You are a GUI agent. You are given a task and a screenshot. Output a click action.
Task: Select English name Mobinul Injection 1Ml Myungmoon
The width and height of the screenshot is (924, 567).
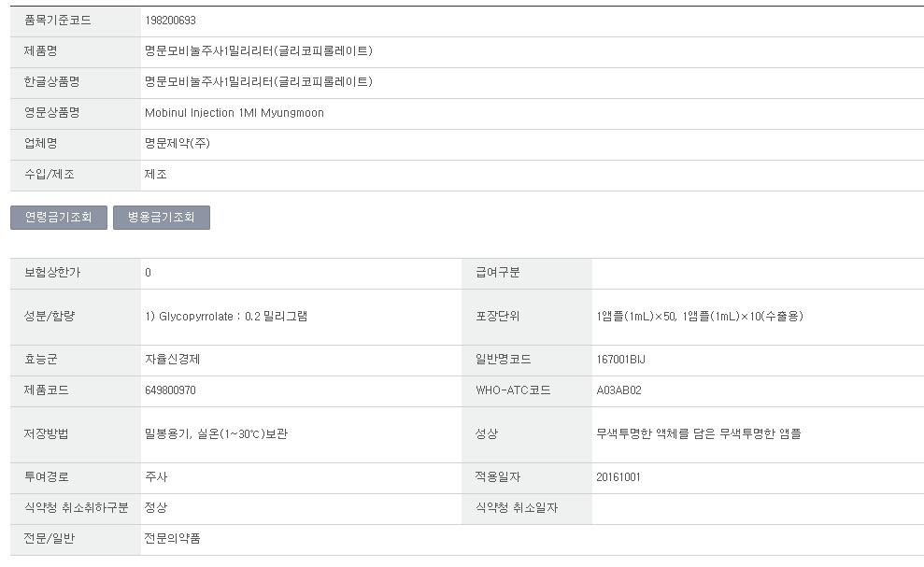[x=235, y=113]
